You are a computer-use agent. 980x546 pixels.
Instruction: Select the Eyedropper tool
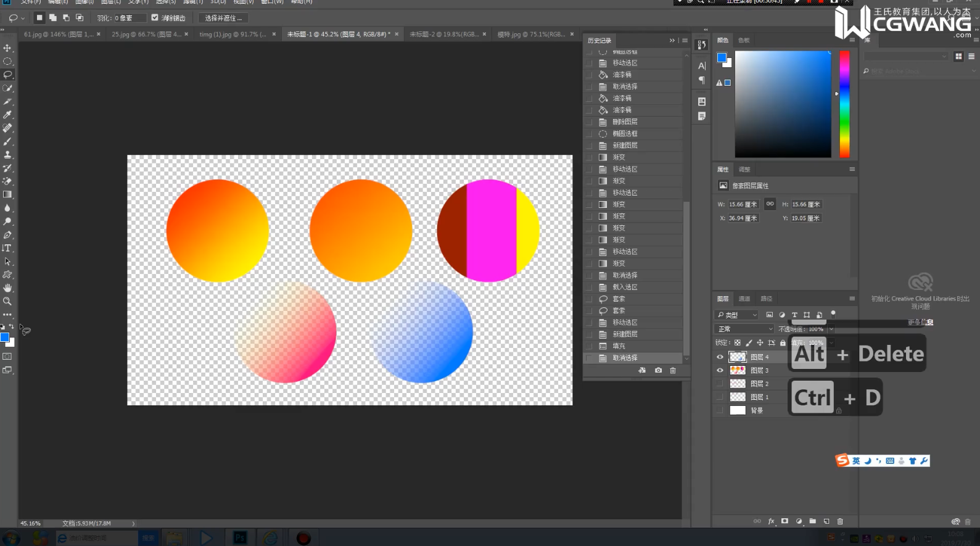[7, 115]
